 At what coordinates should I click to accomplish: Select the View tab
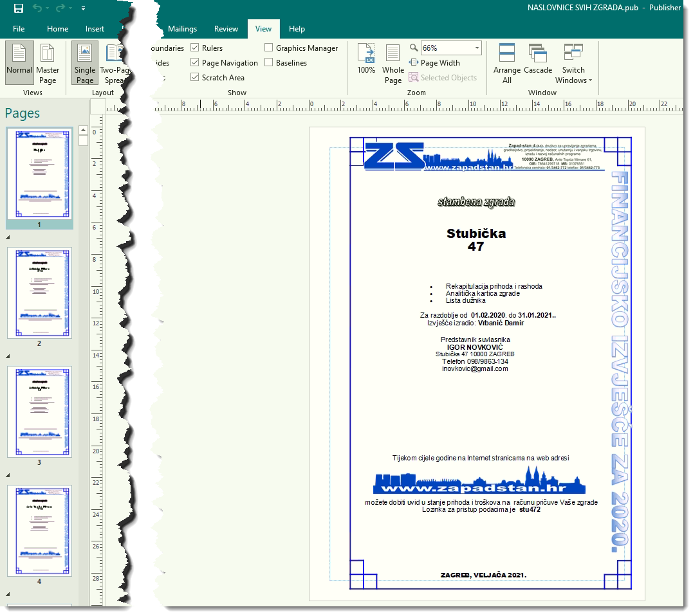263,29
